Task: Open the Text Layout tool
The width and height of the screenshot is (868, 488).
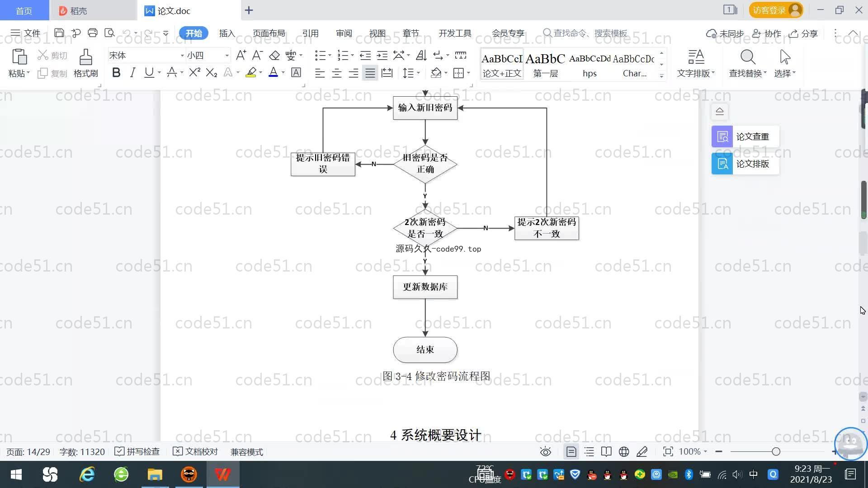Action: [696, 57]
